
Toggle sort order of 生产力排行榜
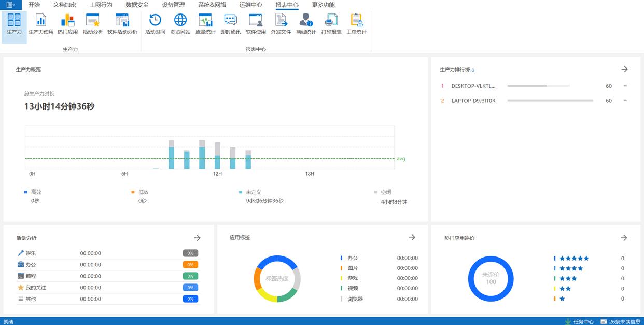(x=473, y=70)
